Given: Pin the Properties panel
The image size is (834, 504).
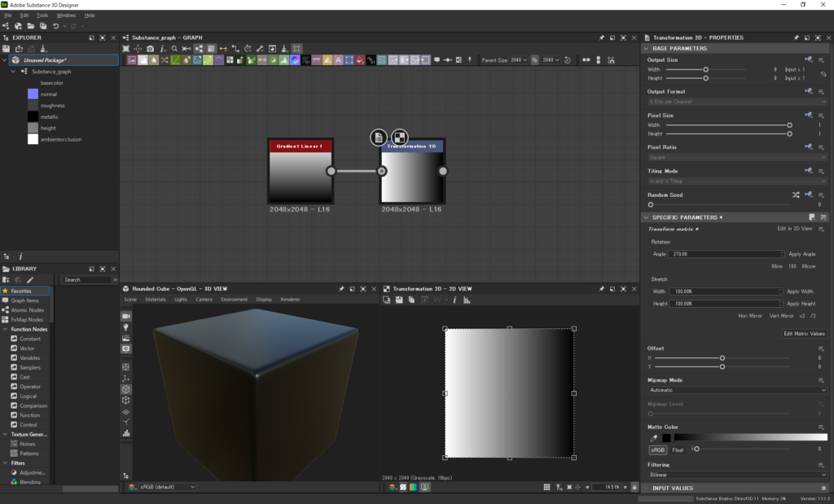Looking at the screenshot, I should pos(797,37).
